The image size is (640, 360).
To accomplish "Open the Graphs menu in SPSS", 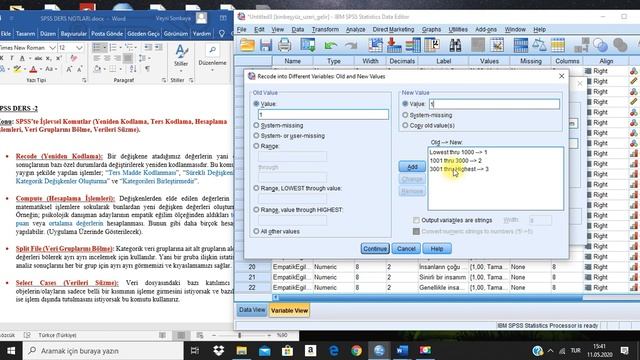I will click(x=431, y=29).
